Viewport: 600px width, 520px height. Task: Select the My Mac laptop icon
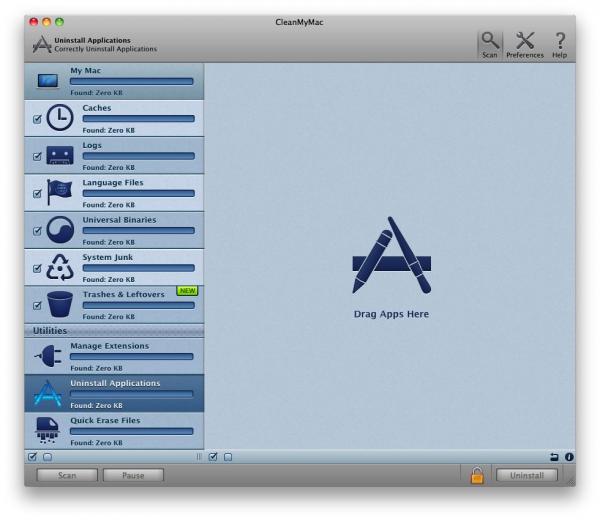point(47,82)
